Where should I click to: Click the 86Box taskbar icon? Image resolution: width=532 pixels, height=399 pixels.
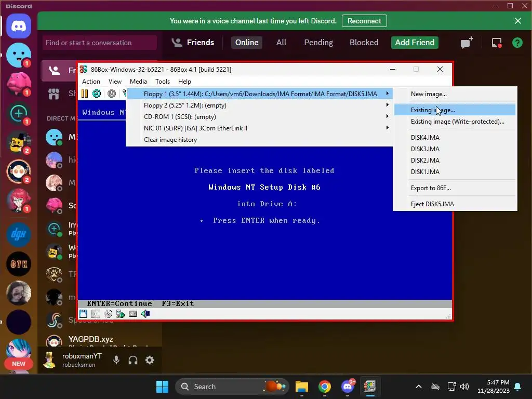point(370,387)
